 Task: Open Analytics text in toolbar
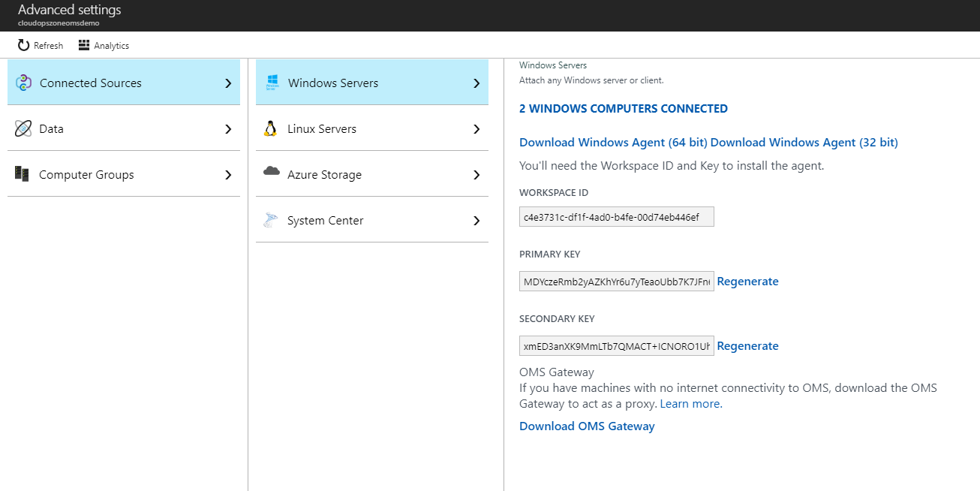pos(112,46)
